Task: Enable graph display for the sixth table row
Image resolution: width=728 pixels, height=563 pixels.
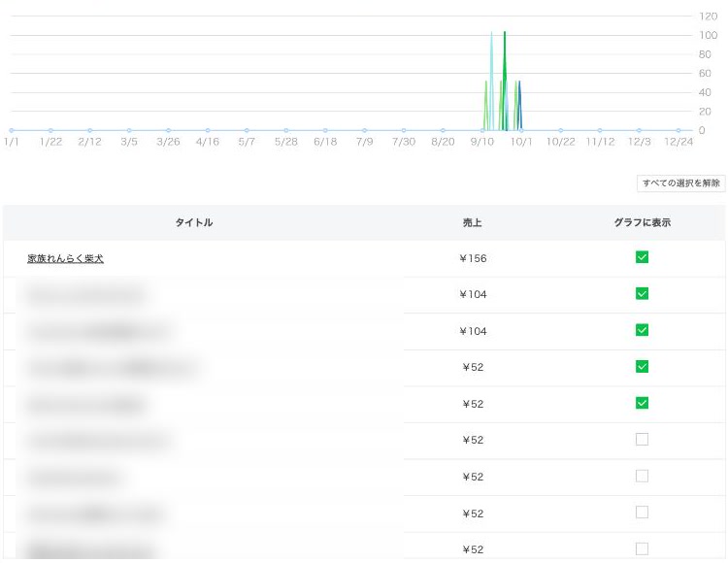Action: [642, 439]
